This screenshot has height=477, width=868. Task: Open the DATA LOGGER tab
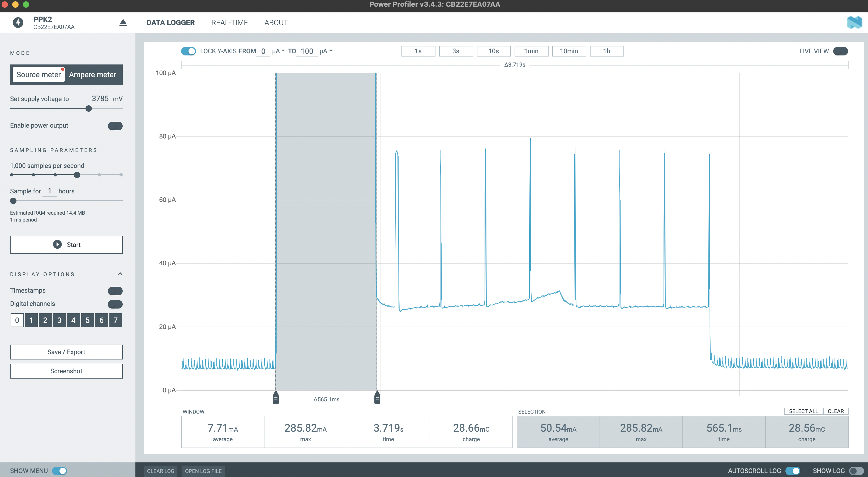coord(170,22)
